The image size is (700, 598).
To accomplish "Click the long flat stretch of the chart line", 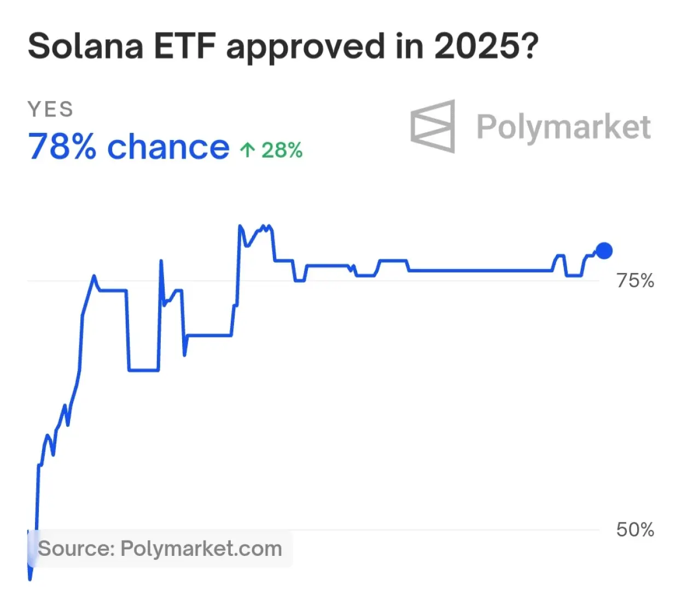I will [x=481, y=270].
